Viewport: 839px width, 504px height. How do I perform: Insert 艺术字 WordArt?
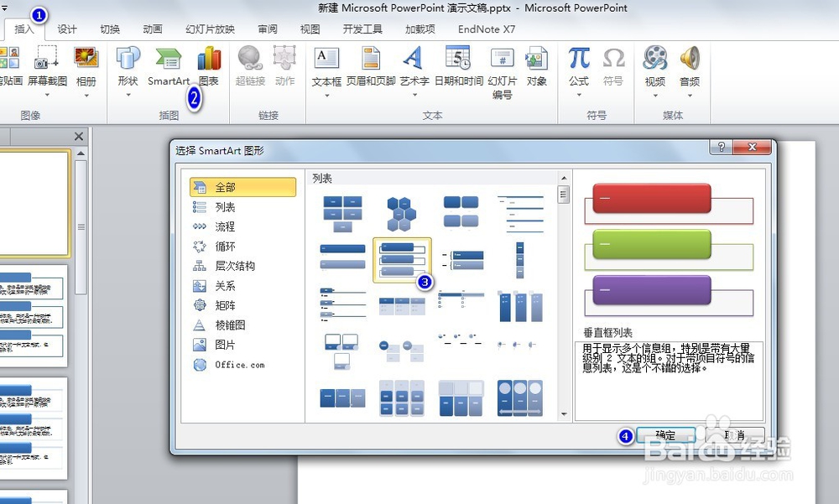click(414, 66)
